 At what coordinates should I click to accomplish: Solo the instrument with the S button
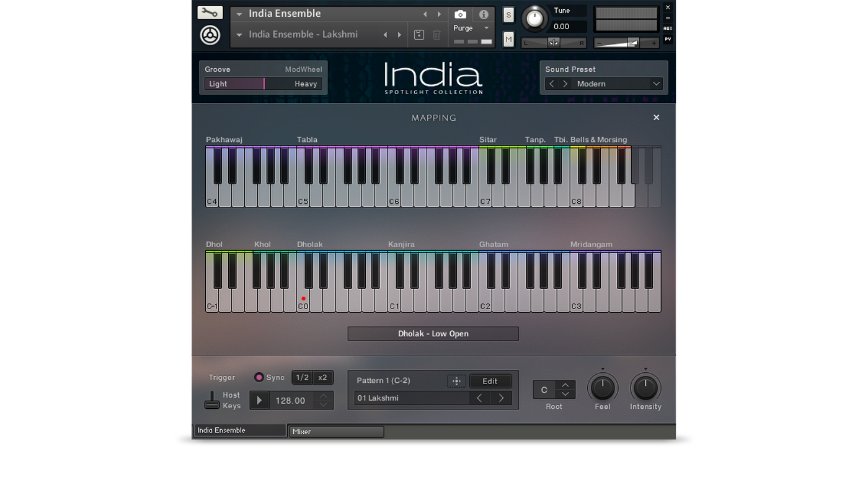(x=508, y=15)
